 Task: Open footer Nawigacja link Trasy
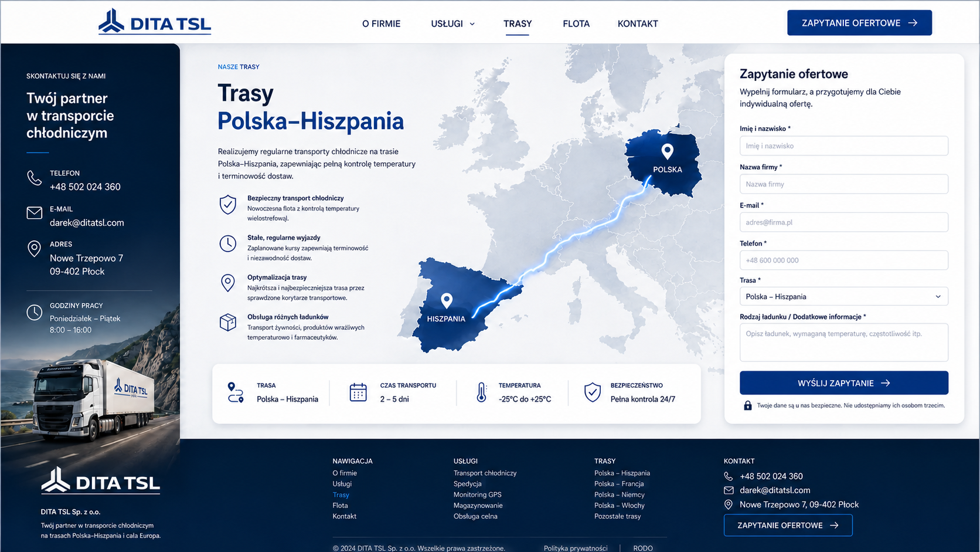point(341,495)
